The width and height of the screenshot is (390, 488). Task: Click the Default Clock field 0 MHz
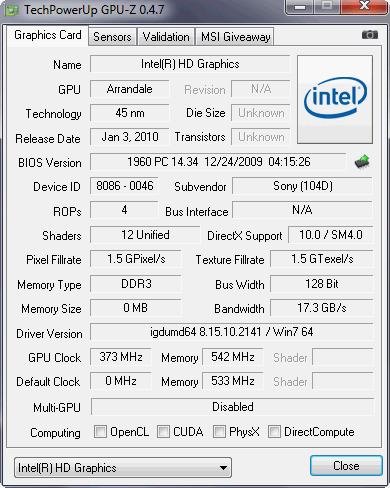pos(121,381)
